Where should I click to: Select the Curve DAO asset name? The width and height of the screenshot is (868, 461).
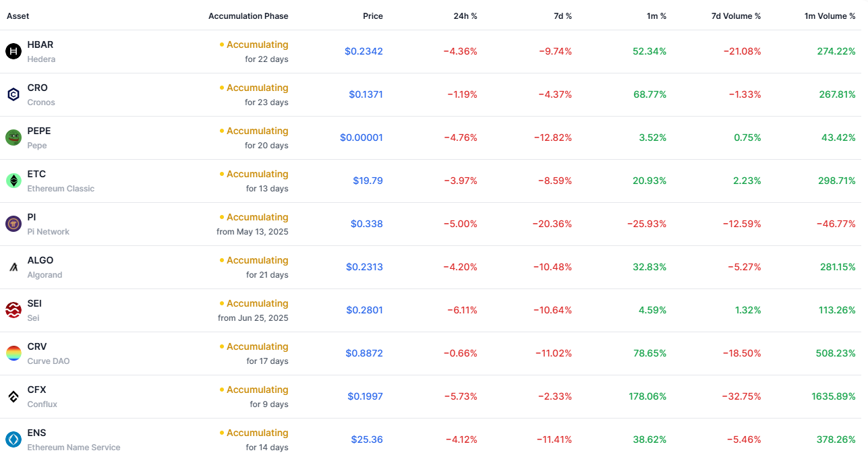click(49, 361)
